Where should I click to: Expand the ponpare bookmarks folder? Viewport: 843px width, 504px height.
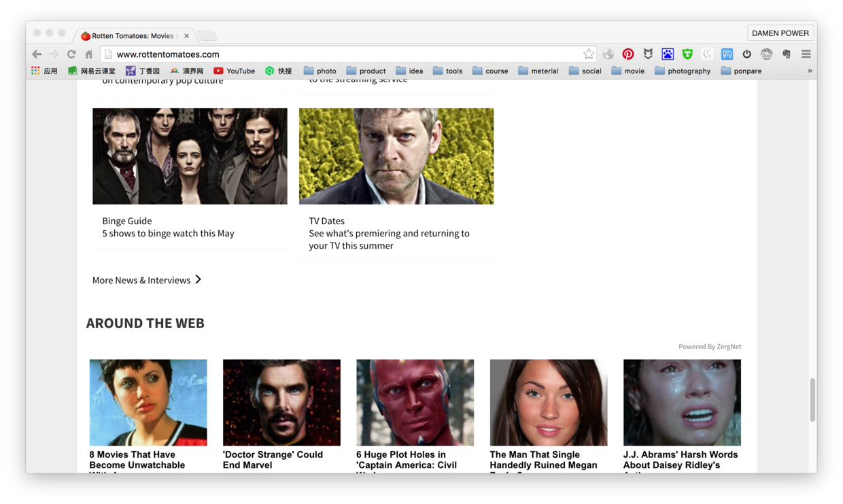(x=741, y=71)
